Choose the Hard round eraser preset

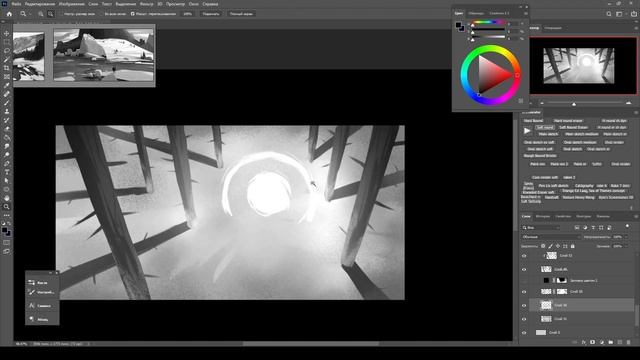click(x=568, y=121)
